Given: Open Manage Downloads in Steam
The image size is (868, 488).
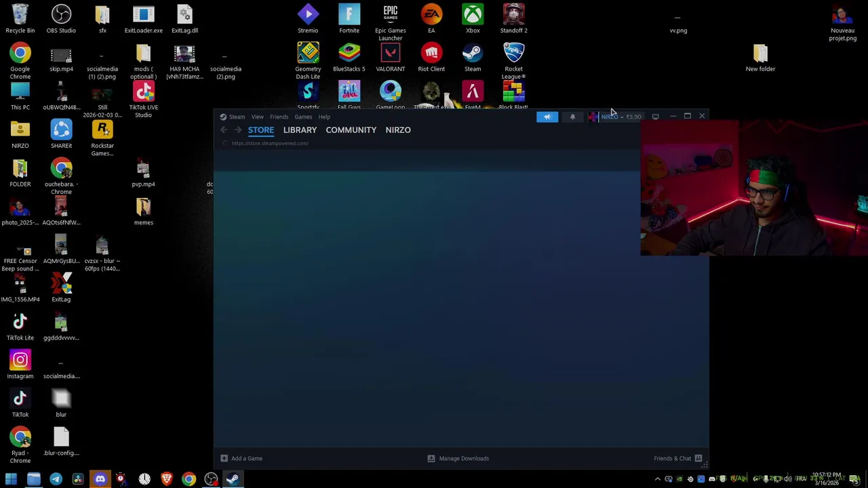Looking at the screenshot, I should 458,458.
